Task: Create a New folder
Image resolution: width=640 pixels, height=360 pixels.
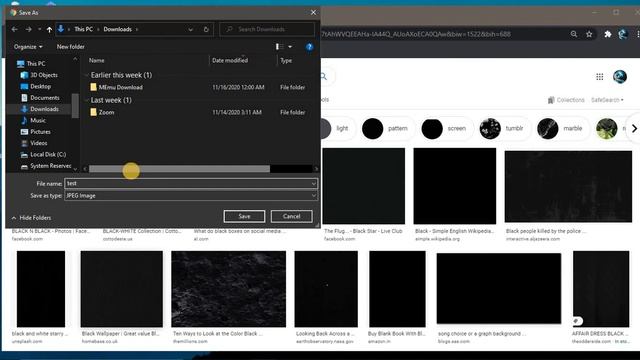Action: click(x=71, y=47)
